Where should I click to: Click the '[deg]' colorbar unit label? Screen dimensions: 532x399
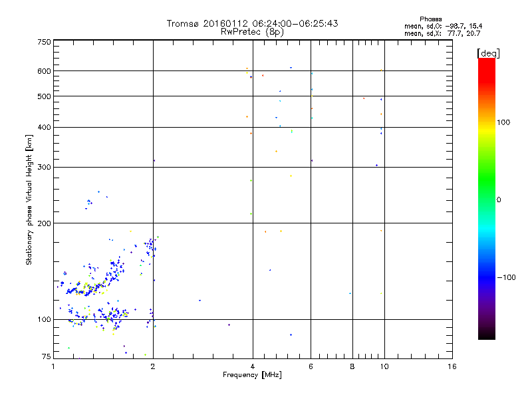pos(488,53)
